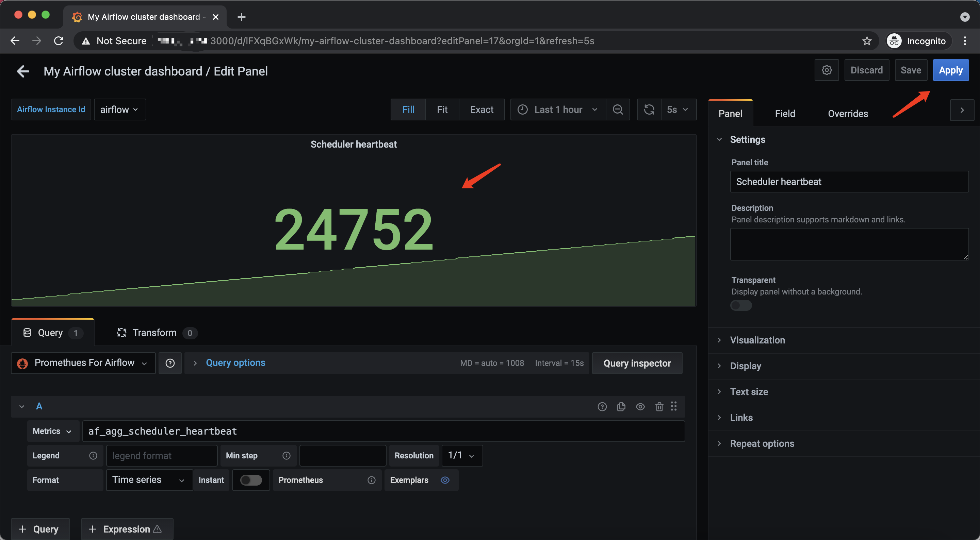Click the datasource help icon next to Prometheus
Image resolution: width=980 pixels, height=540 pixels.
tap(170, 363)
